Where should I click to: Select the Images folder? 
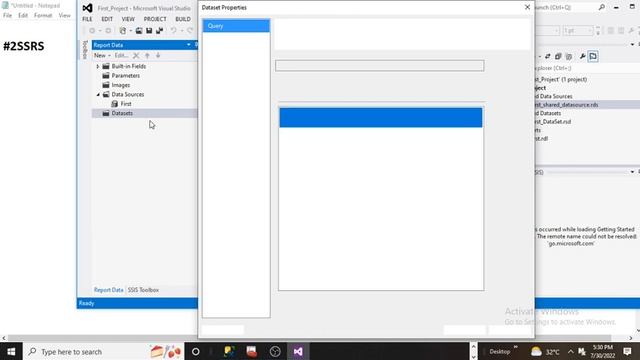120,85
